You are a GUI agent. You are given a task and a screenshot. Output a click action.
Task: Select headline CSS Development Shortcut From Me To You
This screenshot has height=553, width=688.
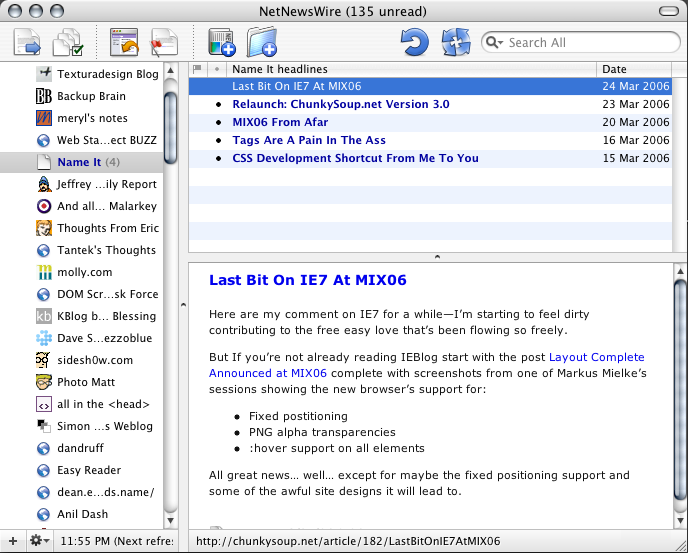point(430,158)
